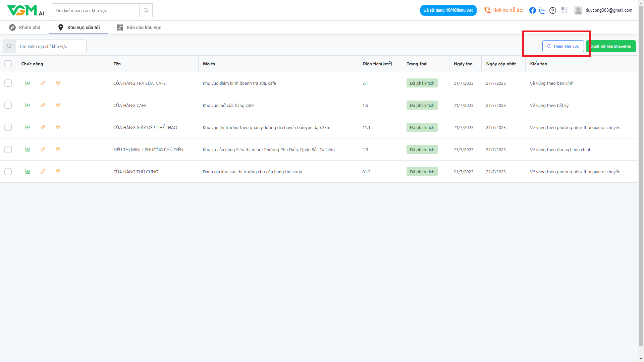
Task: Click the Hotline hỗ trợ link
Action: pos(503,10)
